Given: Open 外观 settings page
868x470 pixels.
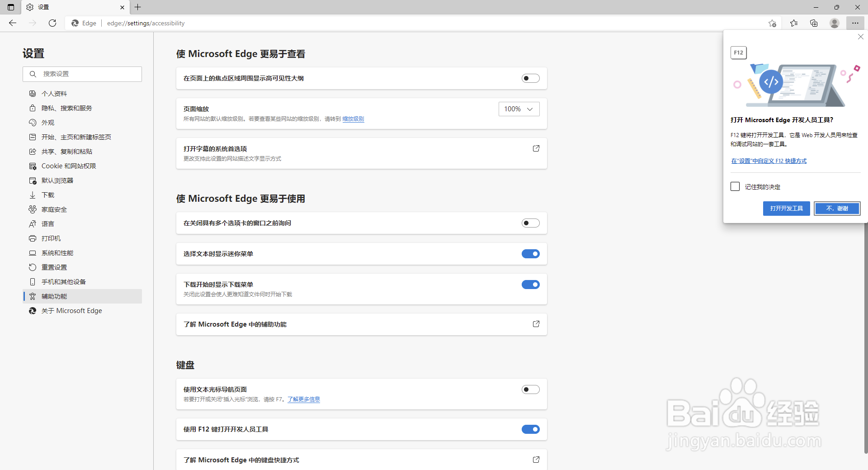Looking at the screenshot, I should [x=82, y=123].
